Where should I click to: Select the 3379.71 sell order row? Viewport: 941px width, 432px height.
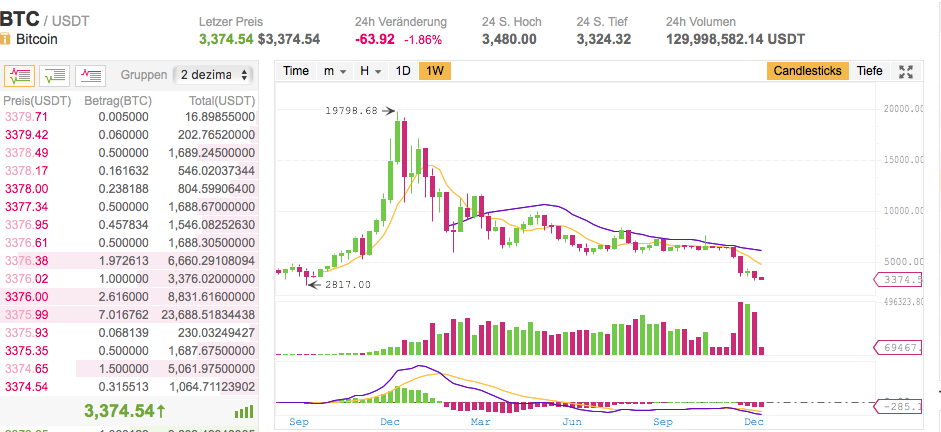[128, 116]
